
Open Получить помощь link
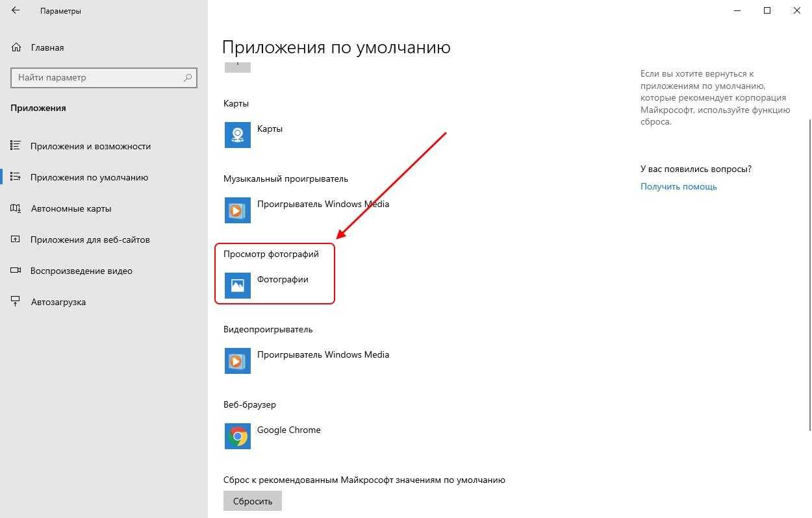pos(679,186)
